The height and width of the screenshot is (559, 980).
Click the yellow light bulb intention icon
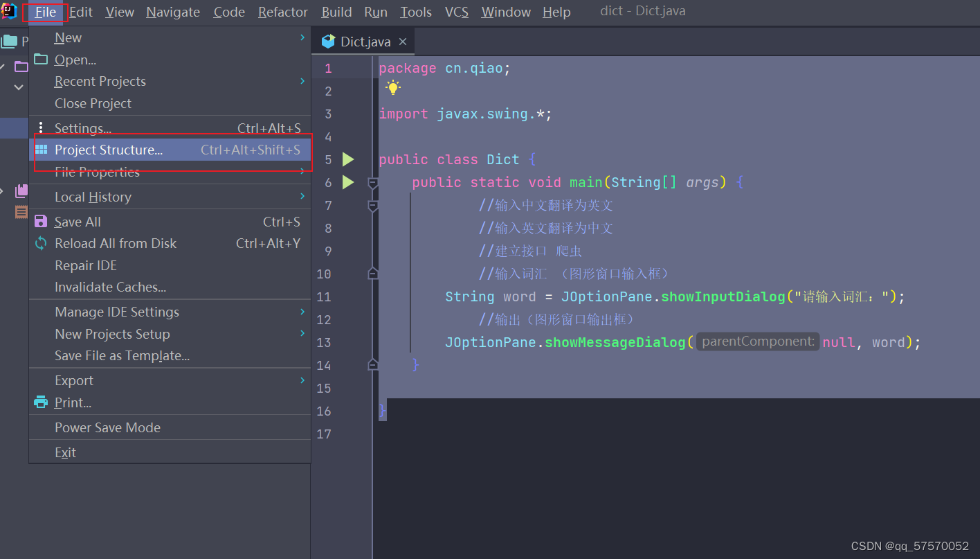click(x=393, y=88)
